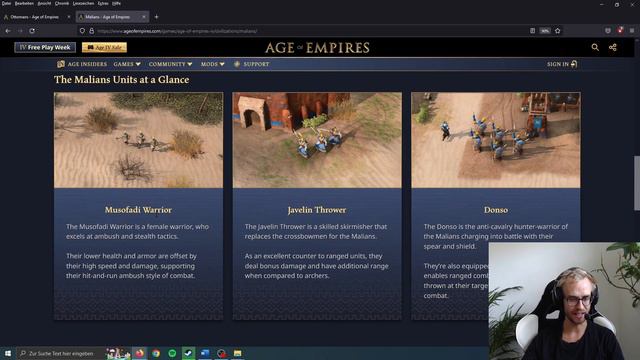Click the Age of Empires logo
Image resolution: width=640 pixels, height=360 pixels.
[x=317, y=48]
